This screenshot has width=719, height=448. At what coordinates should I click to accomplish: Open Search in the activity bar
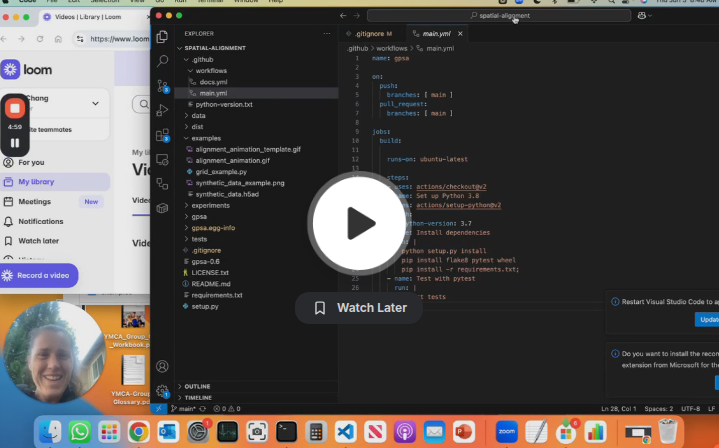pos(162,61)
